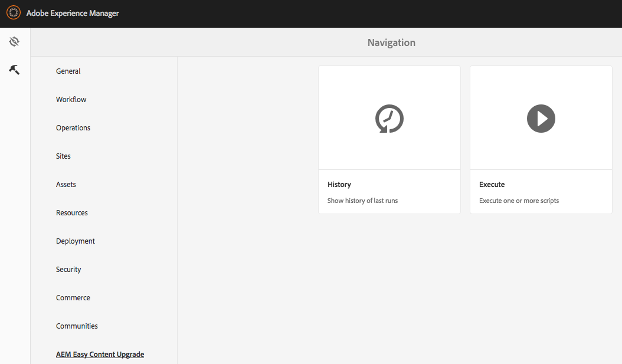This screenshot has height=364, width=622.
Task: Click 'Execute one or more scripts' text
Action: [x=519, y=201]
